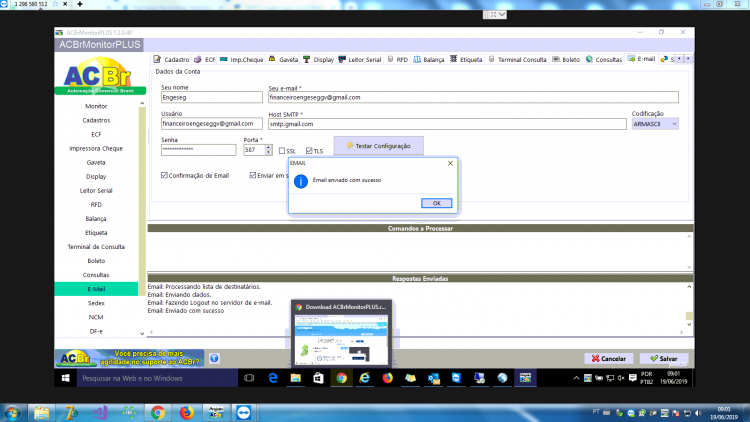Click the Respostas Enviadas vertical scrollbar
Image resolution: width=750 pixels, height=422 pixels.
point(689,305)
